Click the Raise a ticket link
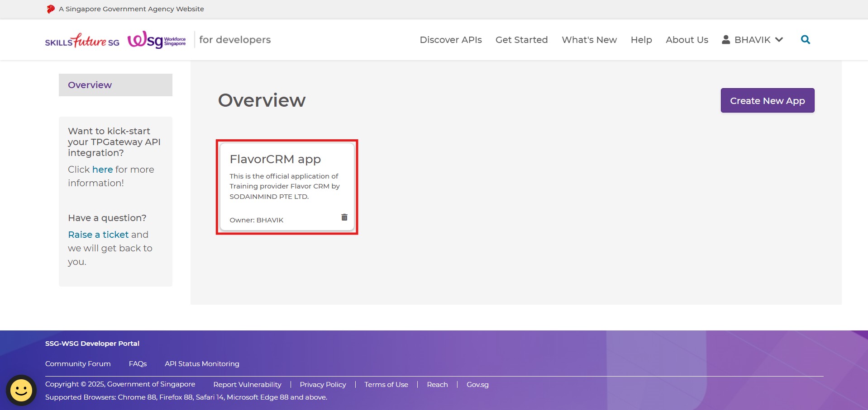Image resolution: width=868 pixels, height=410 pixels. tap(98, 235)
